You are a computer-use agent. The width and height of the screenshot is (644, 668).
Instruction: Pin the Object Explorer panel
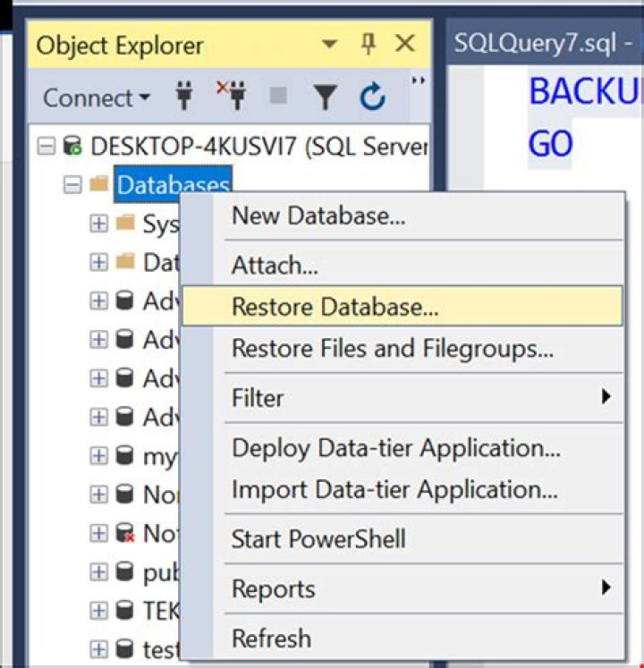369,45
